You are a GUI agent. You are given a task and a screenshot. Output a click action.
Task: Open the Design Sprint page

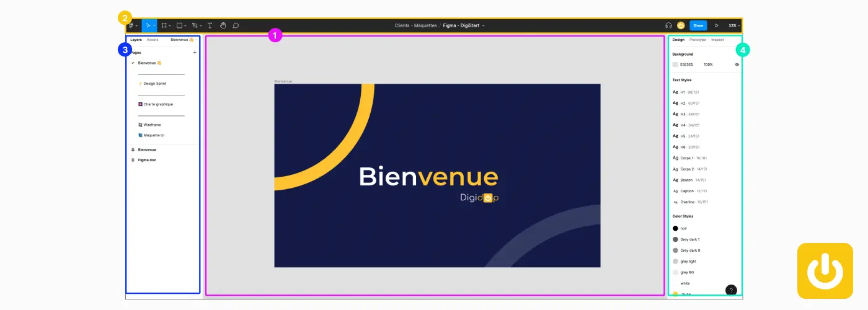coord(152,84)
